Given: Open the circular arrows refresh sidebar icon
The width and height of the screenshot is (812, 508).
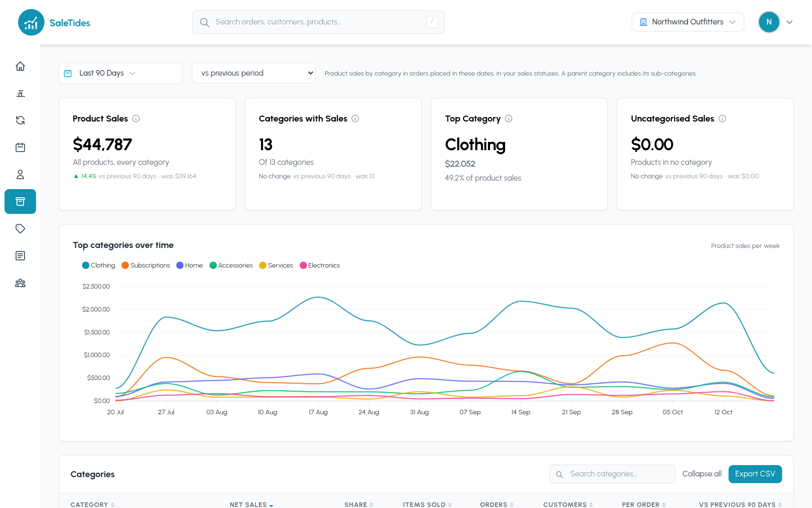Looking at the screenshot, I should 20,120.
